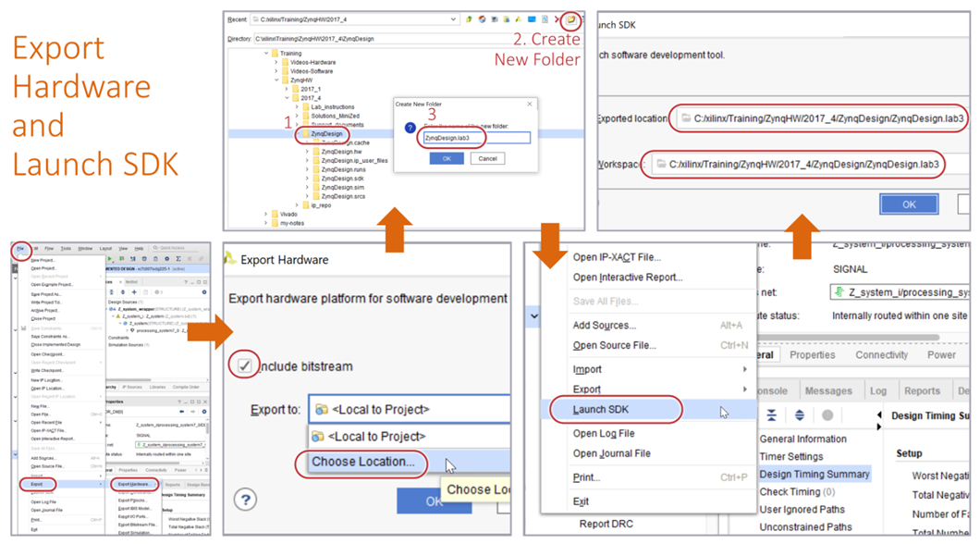Expand the 2017_1 folder

coord(287,89)
